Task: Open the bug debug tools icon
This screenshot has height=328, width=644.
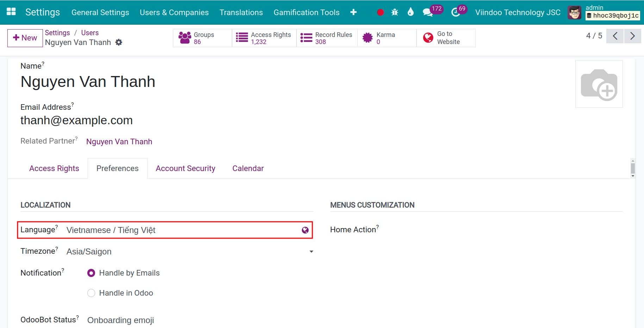Action: 395,12
